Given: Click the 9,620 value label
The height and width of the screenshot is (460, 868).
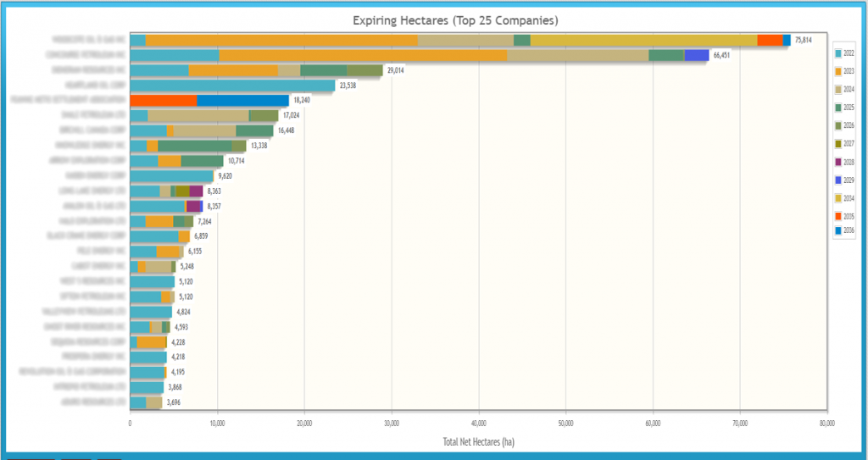Looking at the screenshot, I should (x=225, y=176).
